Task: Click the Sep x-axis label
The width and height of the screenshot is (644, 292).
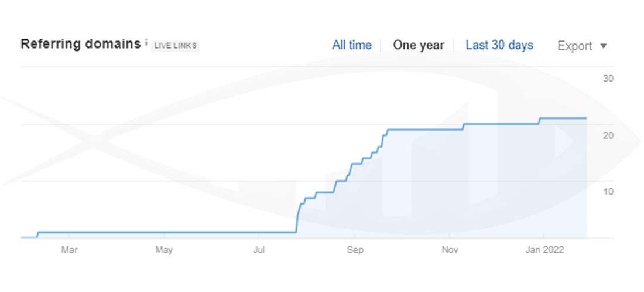Action: [354, 250]
